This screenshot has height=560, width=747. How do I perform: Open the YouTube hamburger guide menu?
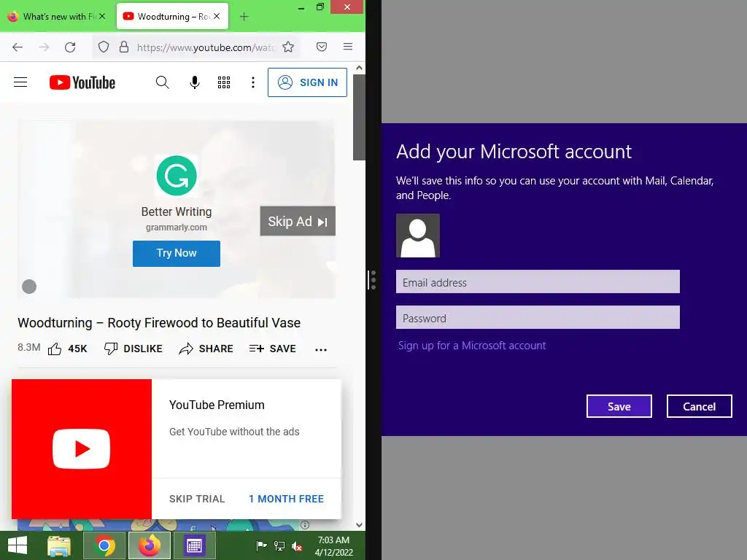tap(20, 82)
